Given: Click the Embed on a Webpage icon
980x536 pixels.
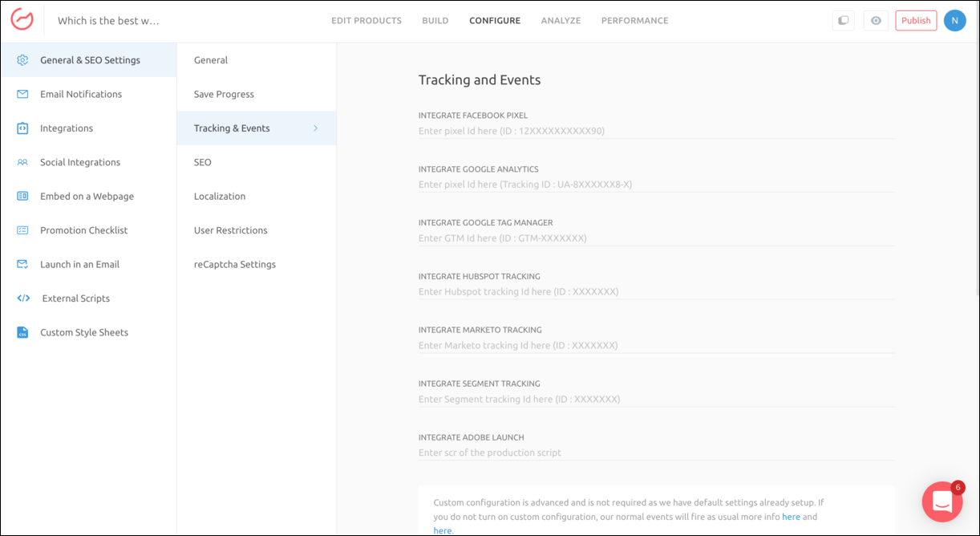Looking at the screenshot, I should pyautogui.click(x=22, y=197).
